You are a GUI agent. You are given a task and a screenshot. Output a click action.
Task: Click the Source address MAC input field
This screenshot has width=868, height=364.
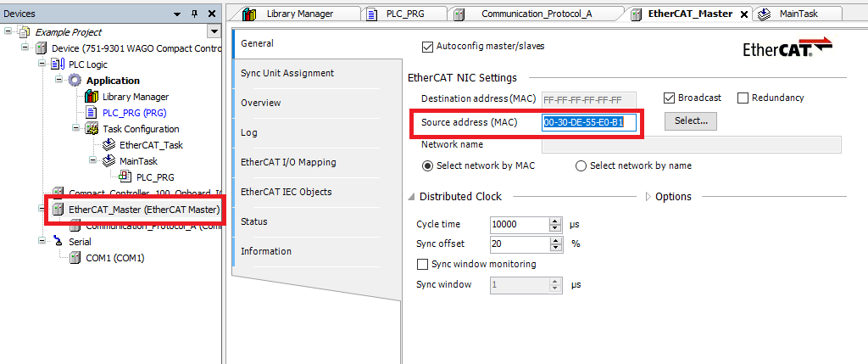pos(588,123)
